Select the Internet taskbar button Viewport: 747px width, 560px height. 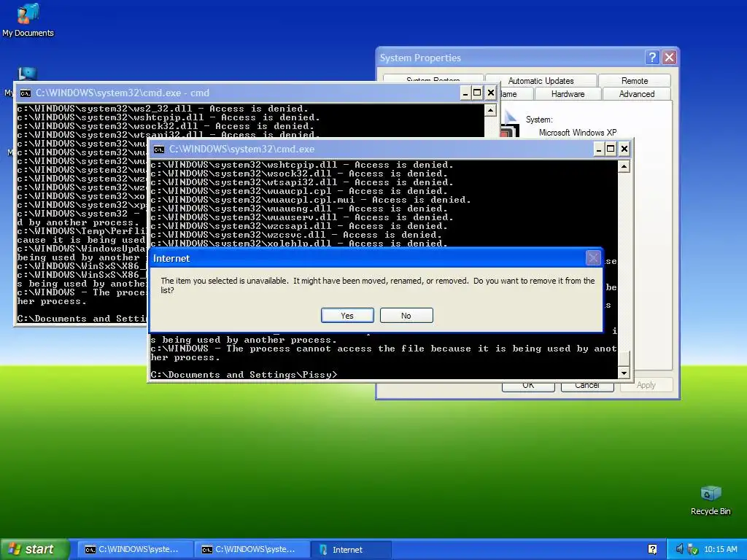click(x=351, y=550)
